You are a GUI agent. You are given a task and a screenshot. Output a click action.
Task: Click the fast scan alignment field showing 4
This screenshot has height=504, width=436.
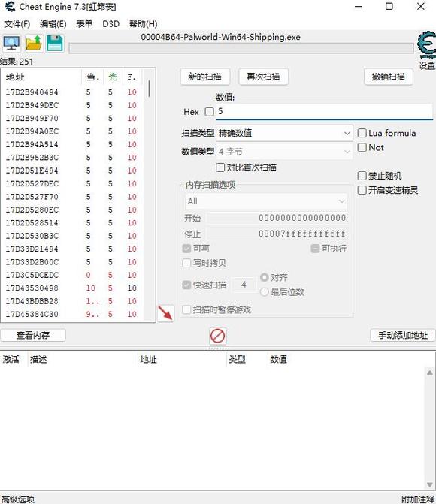point(244,285)
